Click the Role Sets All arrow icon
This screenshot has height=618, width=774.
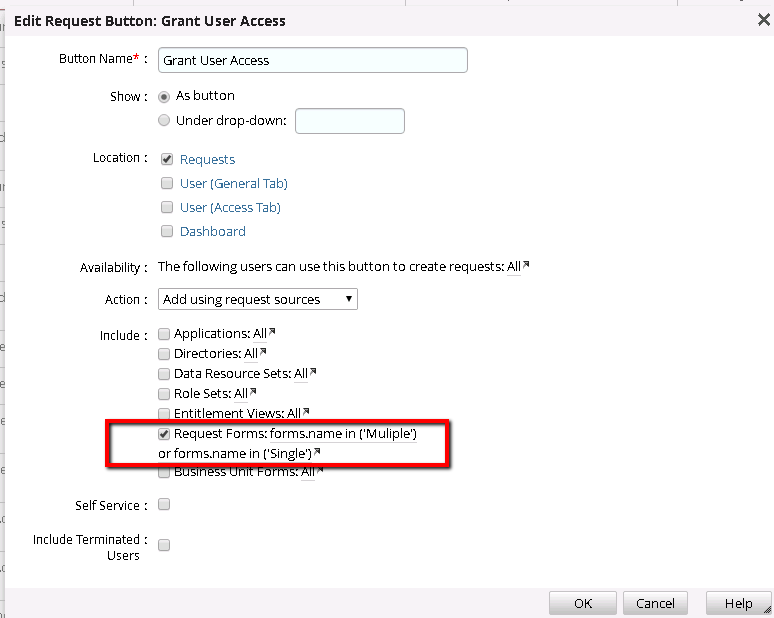point(253,392)
